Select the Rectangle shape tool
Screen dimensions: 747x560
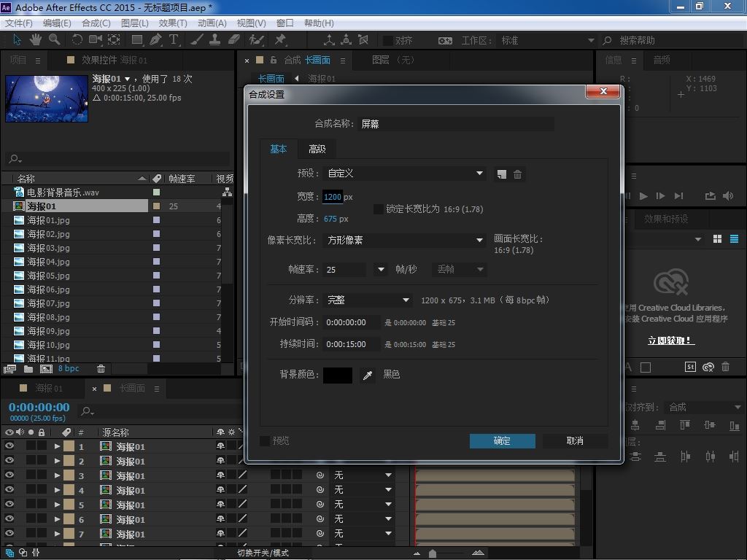(x=137, y=39)
